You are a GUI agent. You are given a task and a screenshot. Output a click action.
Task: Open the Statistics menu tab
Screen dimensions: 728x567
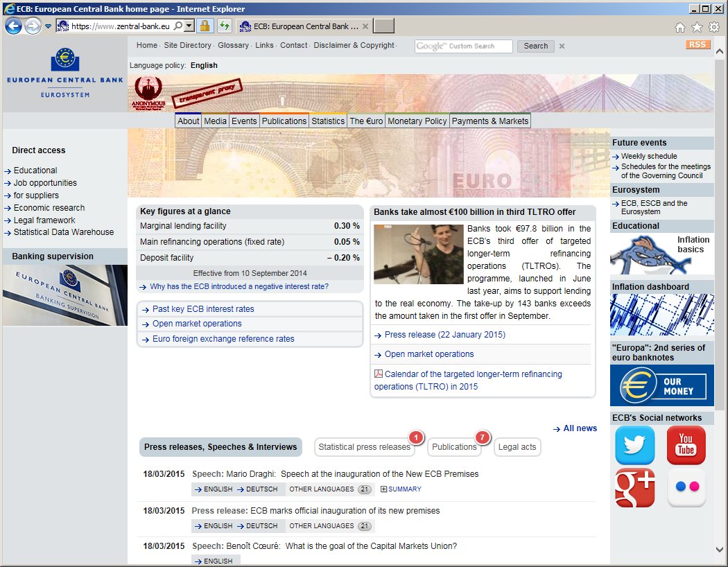coord(328,121)
